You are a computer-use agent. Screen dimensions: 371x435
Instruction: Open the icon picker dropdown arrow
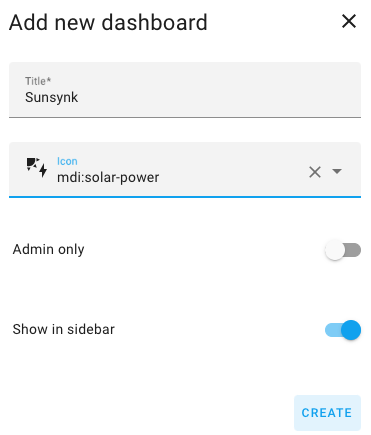pyautogui.click(x=337, y=171)
